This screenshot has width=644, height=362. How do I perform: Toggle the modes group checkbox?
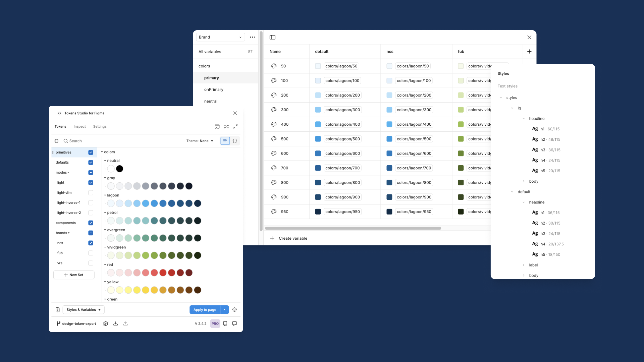(91, 173)
